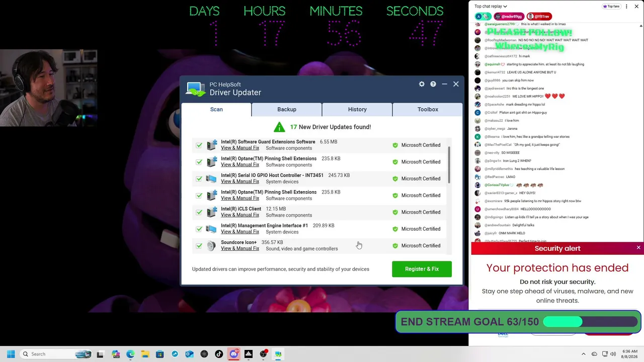Viewport: 644px width, 362px height.
Task: Click the Driver Updater taskbar icon
Action: (278, 354)
